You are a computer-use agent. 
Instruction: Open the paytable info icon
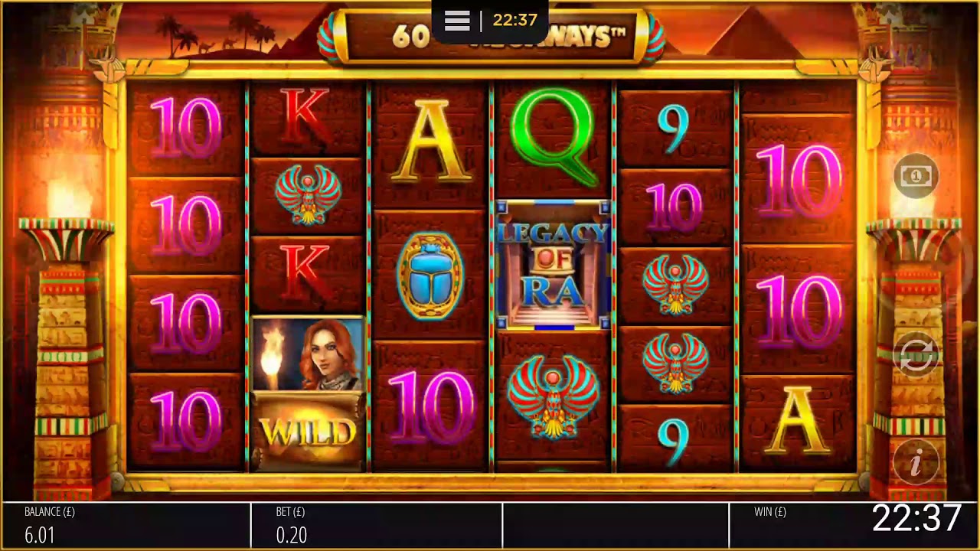[x=916, y=462]
